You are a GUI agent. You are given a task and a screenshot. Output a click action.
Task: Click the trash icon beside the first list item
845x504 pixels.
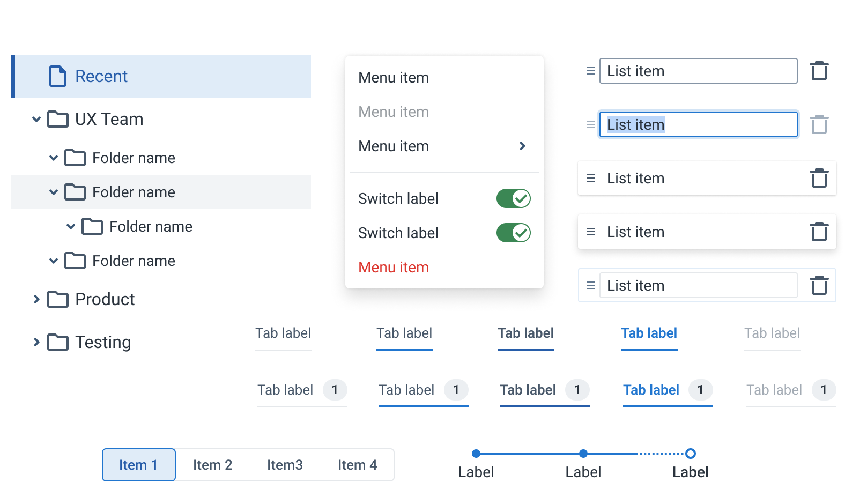click(x=819, y=71)
